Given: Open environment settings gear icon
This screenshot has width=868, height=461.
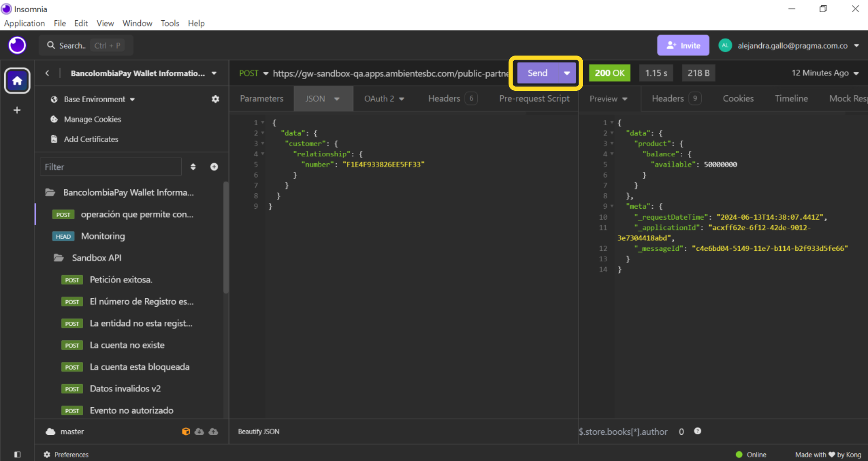Looking at the screenshot, I should click(215, 99).
